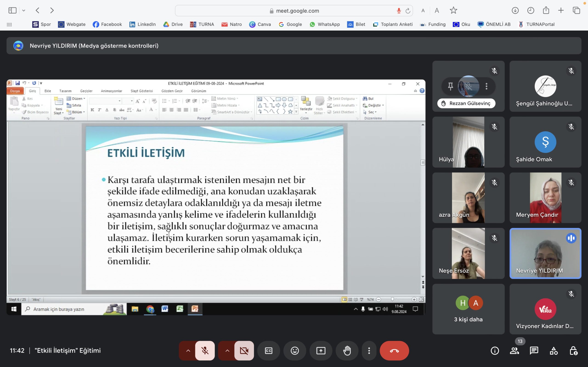Open the meeting details info icon
Viewport: 588px width, 367px height.
pyautogui.click(x=495, y=350)
